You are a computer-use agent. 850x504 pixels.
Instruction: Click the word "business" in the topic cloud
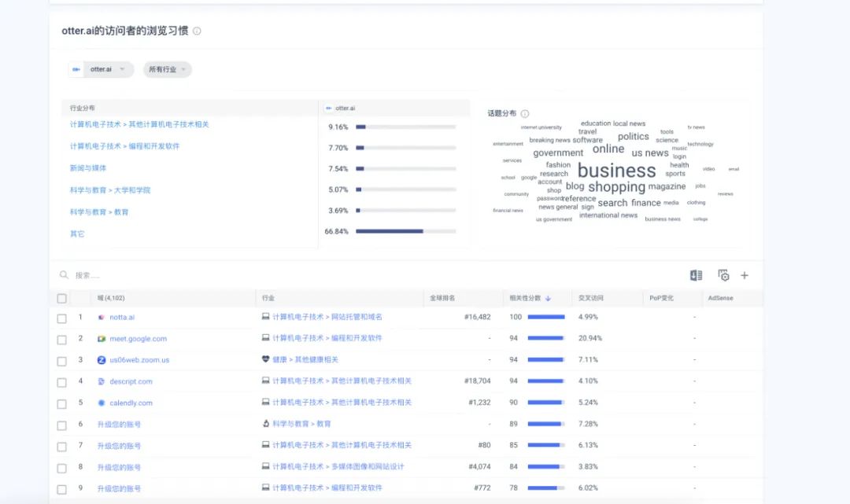point(616,171)
